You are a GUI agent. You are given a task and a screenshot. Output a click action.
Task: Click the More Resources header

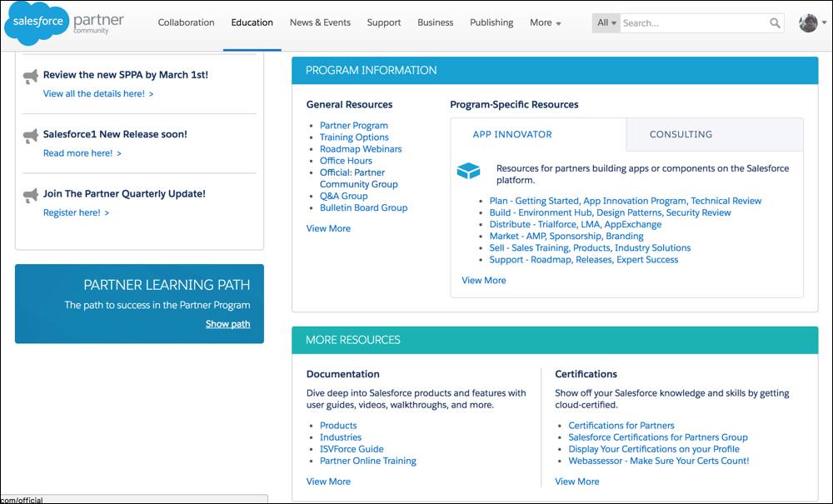coord(555,340)
